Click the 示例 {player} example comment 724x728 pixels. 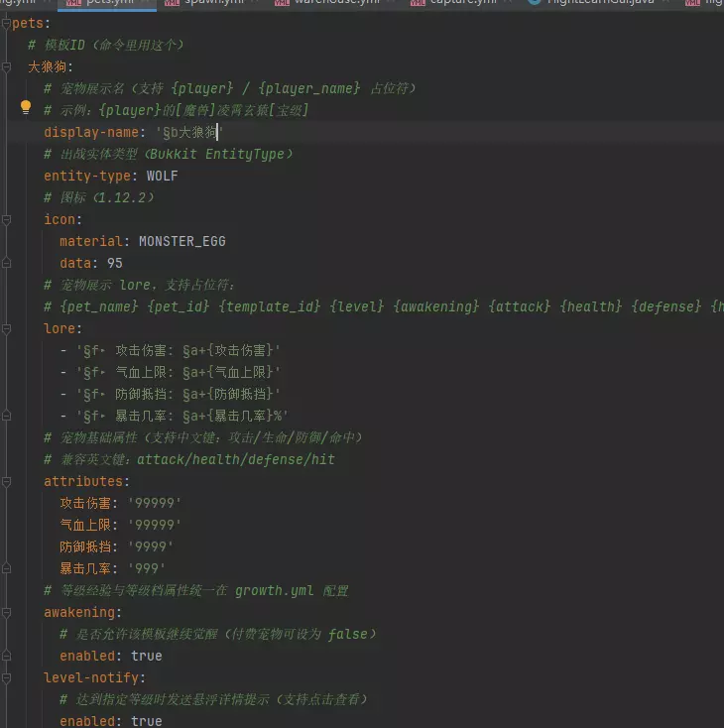(176, 110)
